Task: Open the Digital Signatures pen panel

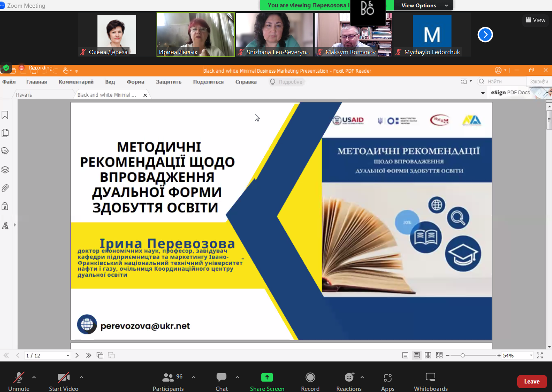Action: pos(5,225)
